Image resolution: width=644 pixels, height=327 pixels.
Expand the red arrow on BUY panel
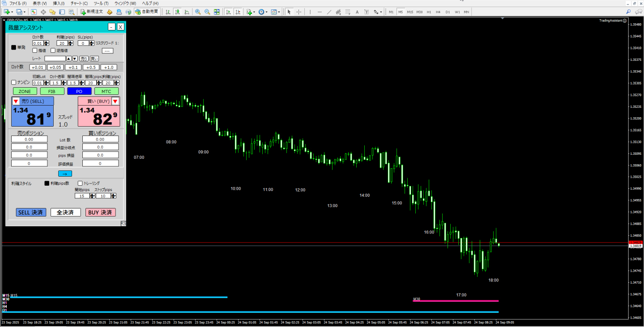[x=115, y=102]
